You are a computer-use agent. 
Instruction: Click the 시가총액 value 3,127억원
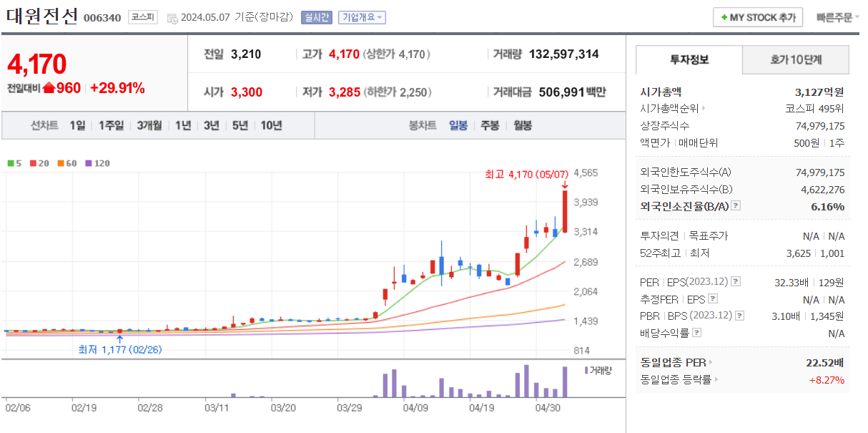(819, 92)
